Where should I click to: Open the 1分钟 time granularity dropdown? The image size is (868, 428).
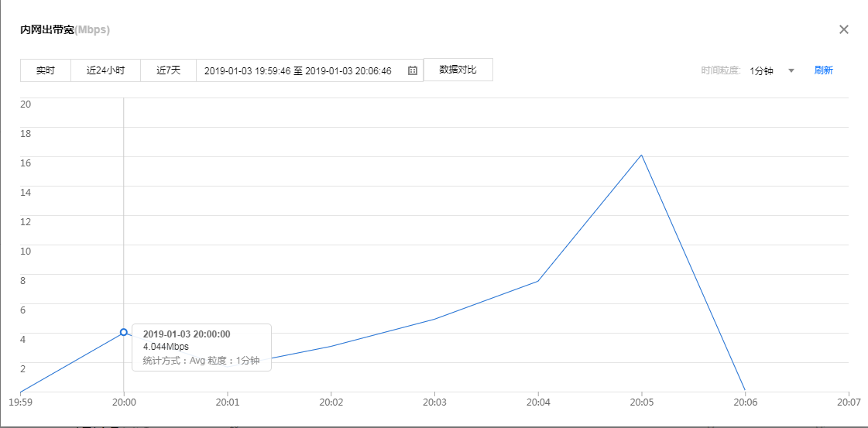(762, 70)
